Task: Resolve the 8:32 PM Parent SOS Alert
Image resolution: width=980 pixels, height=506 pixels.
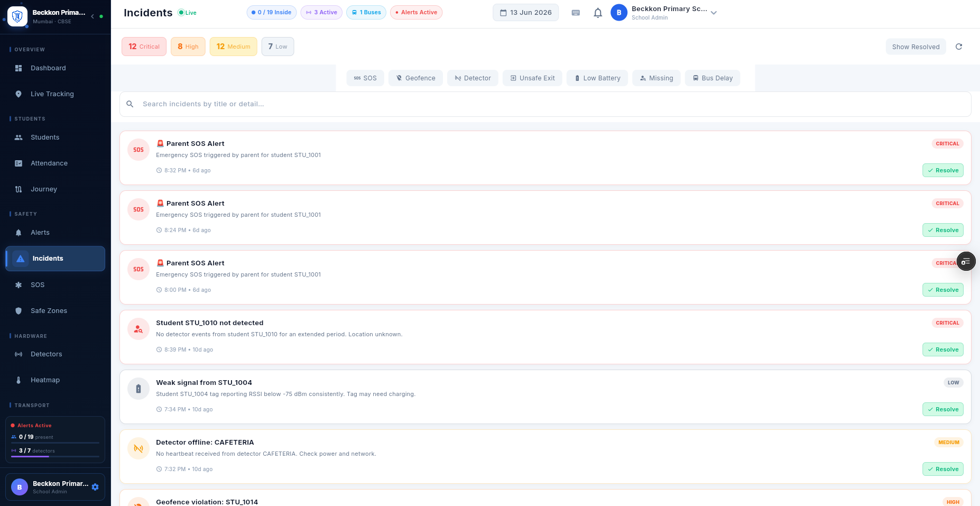Action: tap(943, 171)
